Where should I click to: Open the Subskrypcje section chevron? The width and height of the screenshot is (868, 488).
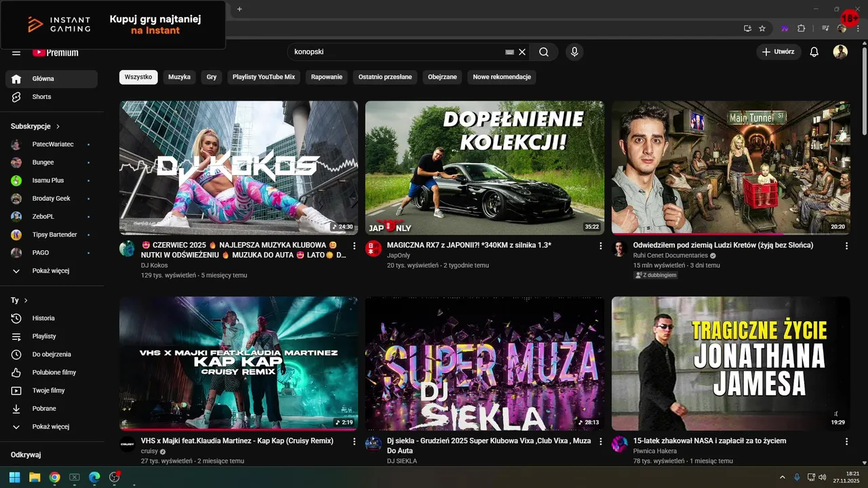58,127
